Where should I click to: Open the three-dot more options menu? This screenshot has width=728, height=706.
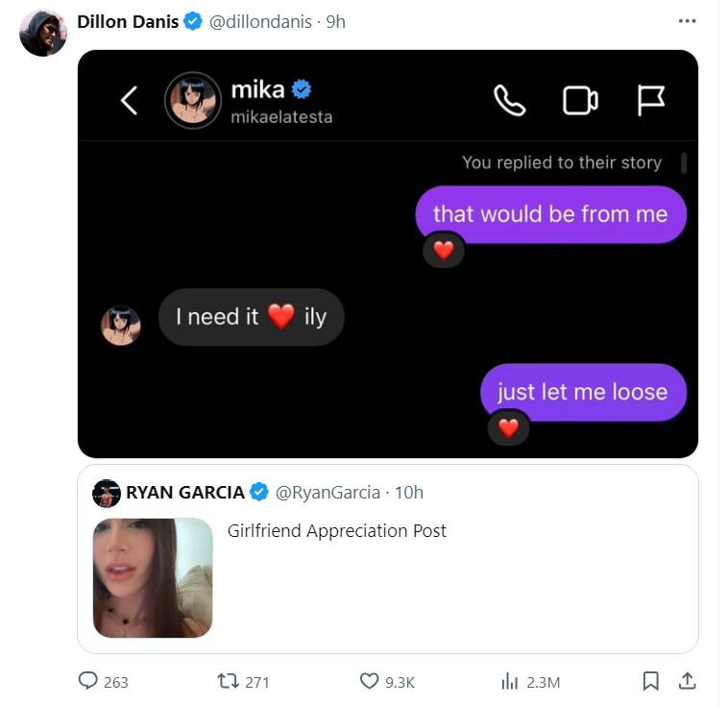687,21
